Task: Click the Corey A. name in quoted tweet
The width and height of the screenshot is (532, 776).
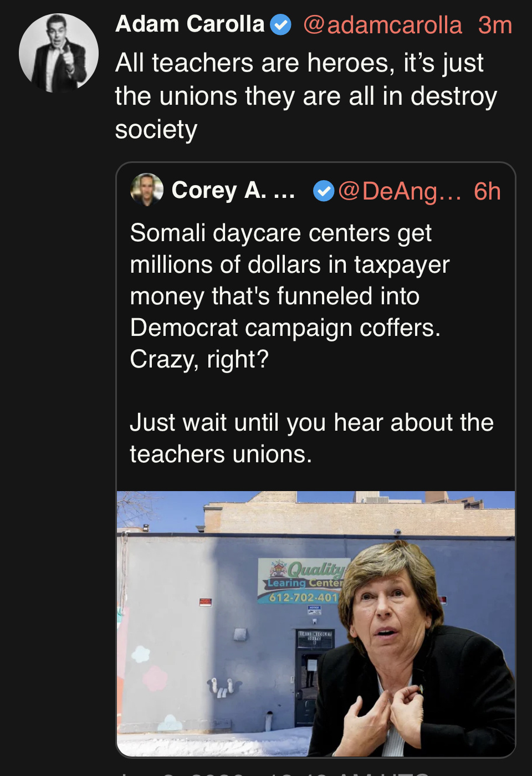Action: (x=233, y=191)
